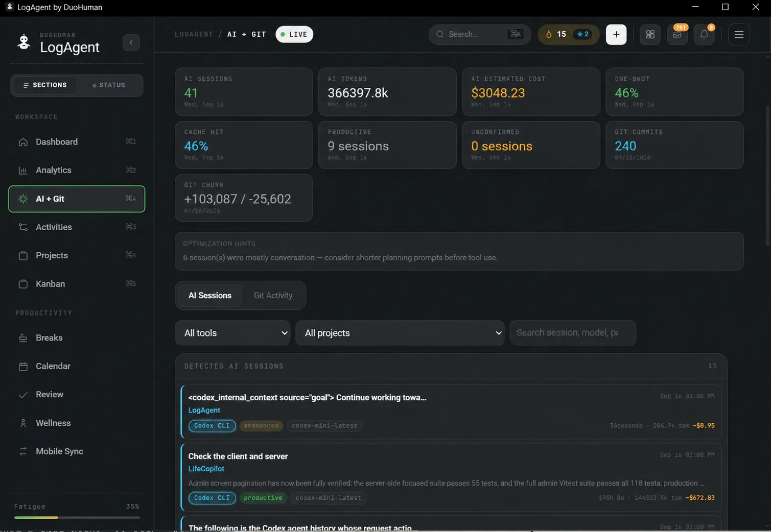Select the AI + Git sidebar item
The image size is (771, 532).
(x=77, y=199)
